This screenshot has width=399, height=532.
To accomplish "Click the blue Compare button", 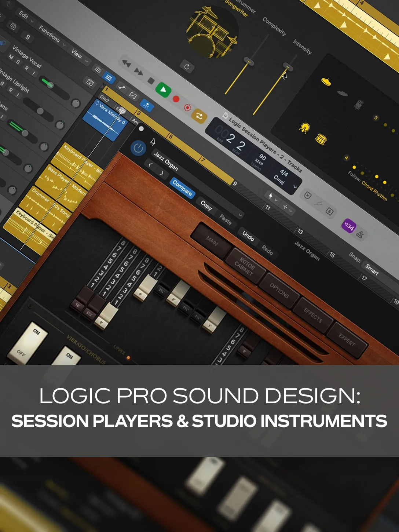I will click(182, 188).
